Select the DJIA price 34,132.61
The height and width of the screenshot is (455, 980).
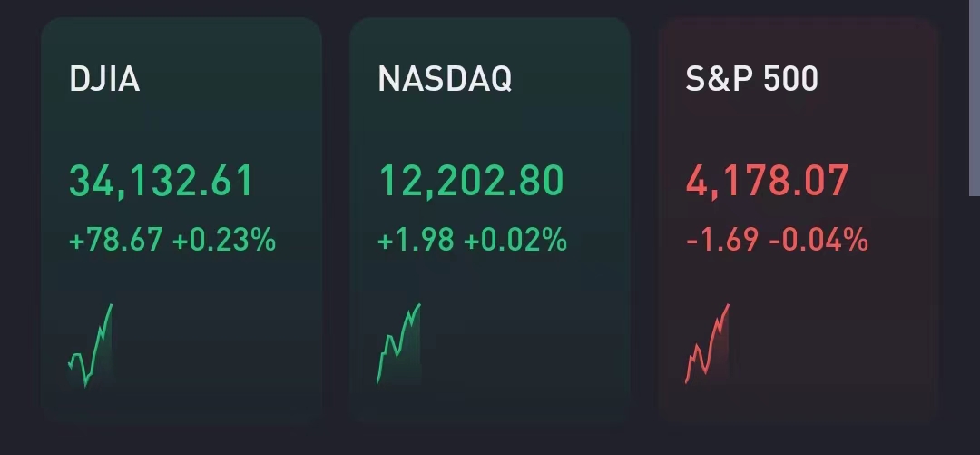pyautogui.click(x=162, y=181)
